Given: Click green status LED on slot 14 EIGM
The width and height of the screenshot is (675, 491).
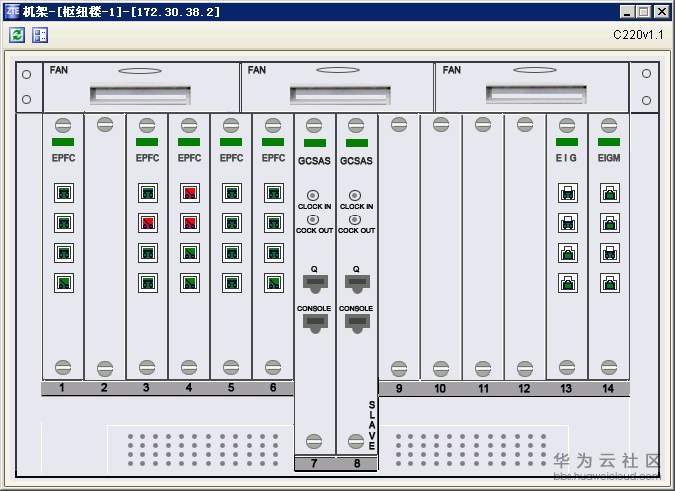Looking at the screenshot, I should (x=609, y=142).
